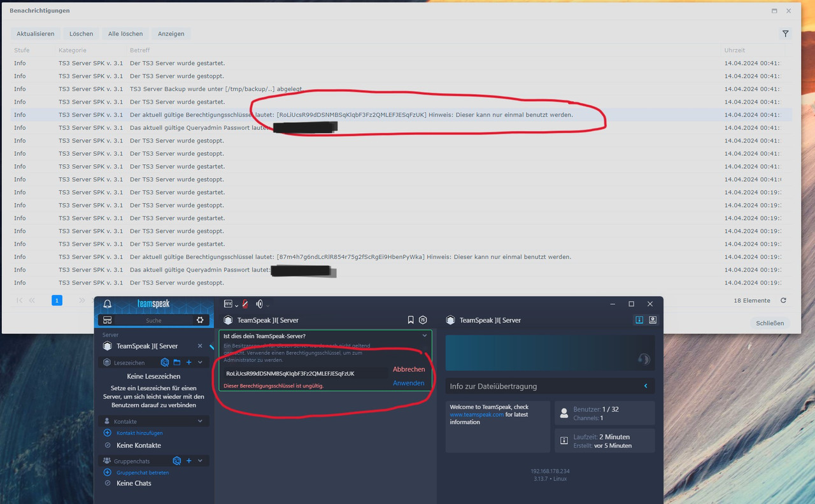Click Keine Kontakte entry
Viewport: 815px width, 504px height.
pyautogui.click(x=139, y=445)
